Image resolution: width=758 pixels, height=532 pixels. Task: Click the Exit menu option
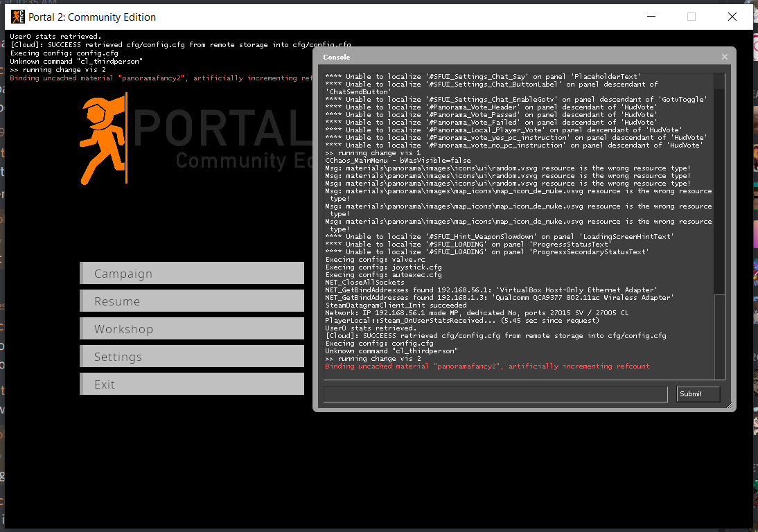point(192,384)
